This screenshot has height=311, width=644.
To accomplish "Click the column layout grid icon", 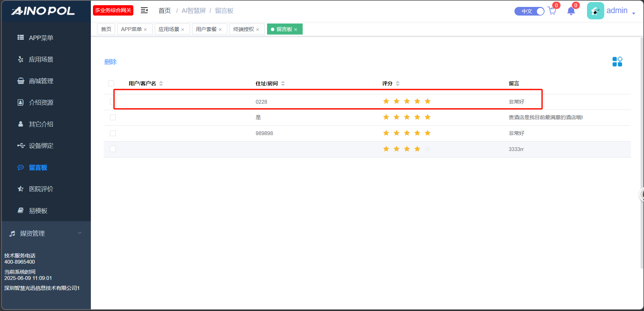I will click(x=617, y=62).
